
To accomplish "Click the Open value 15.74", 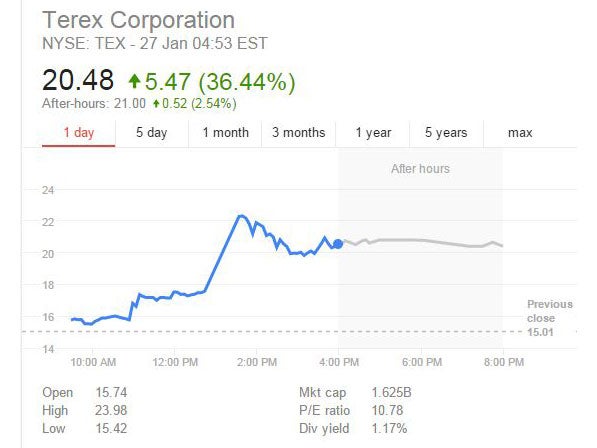I will 111,392.
